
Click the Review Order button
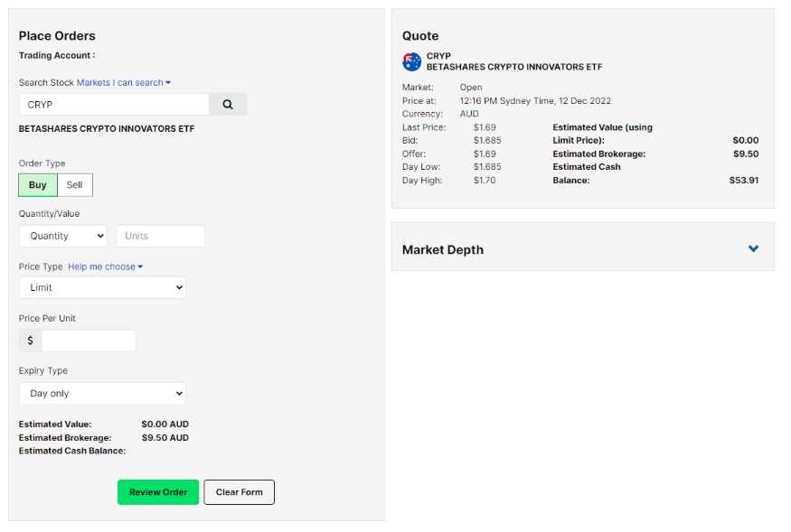coord(158,492)
